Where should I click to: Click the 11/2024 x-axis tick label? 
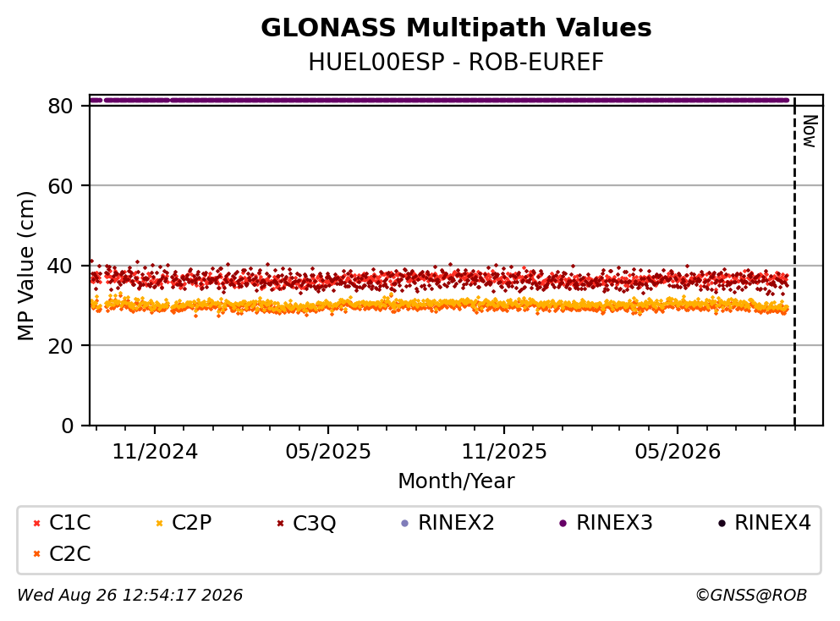click(155, 453)
